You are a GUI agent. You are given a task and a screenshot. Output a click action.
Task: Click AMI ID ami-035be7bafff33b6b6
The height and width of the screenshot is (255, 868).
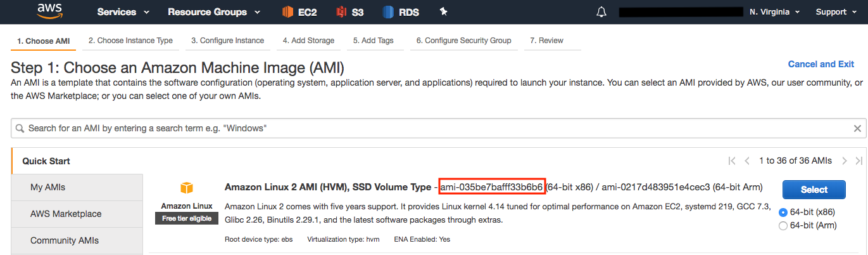click(x=491, y=187)
